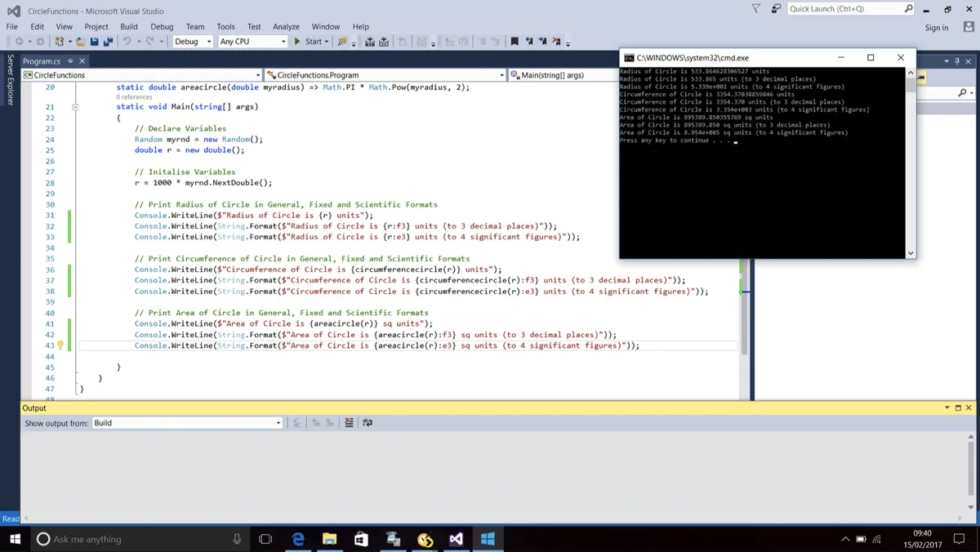Open the Team menu
Image resolution: width=980 pixels, height=552 pixels.
(x=195, y=27)
